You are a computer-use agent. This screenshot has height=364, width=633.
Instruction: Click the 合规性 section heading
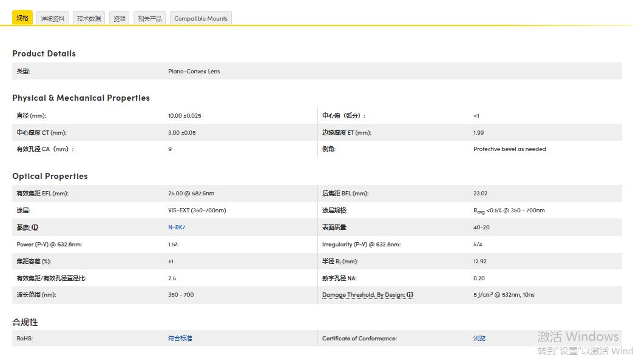25,322
